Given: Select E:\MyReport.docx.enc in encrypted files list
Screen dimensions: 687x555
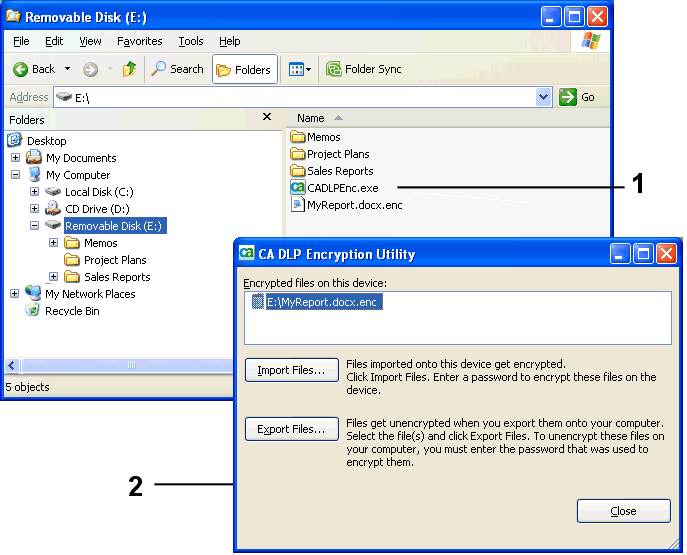Looking at the screenshot, I should (x=317, y=302).
